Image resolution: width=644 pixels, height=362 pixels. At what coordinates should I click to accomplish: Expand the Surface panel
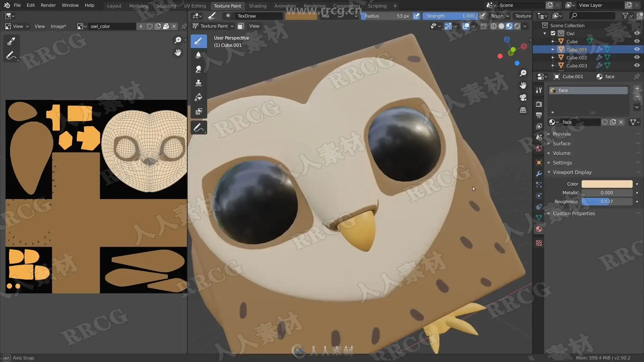[561, 143]
